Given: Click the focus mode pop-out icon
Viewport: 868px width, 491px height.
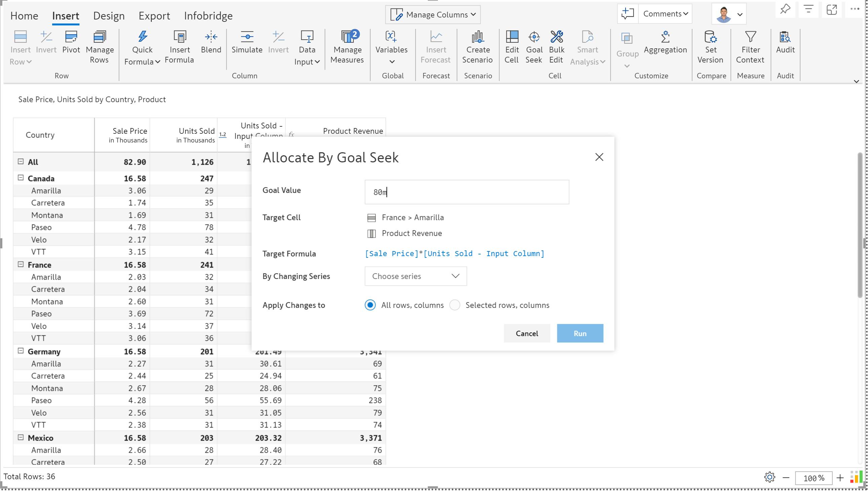Looking at the screenshot, I should pos(832,9).
